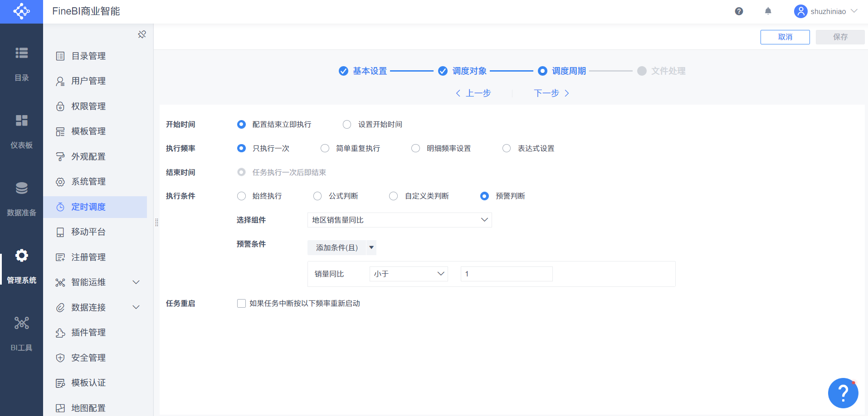Open the help question mark icon in header
This screenshot has width=868, height=416.
click(739, 11)
